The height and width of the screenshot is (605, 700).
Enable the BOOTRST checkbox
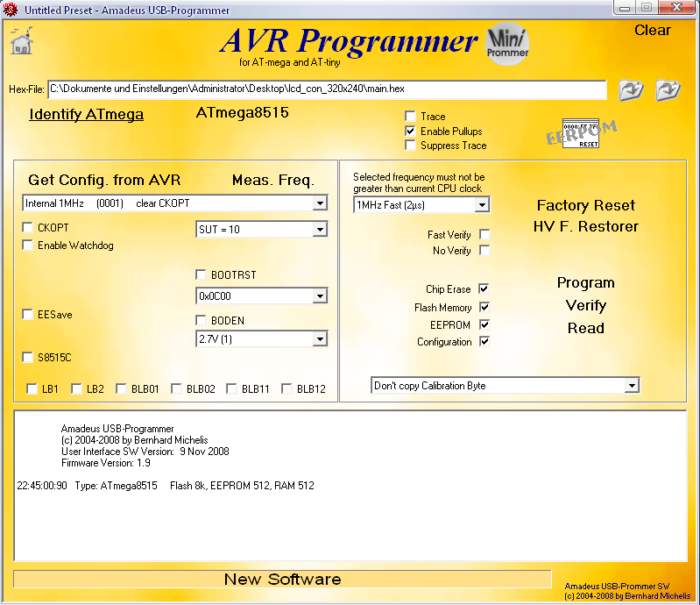tap(201, 274)
